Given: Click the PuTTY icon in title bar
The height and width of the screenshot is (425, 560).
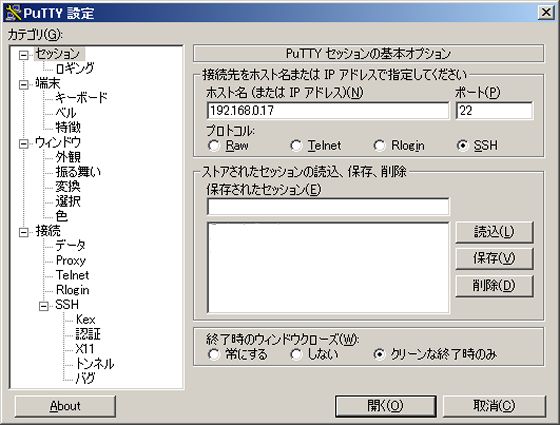Looking at the screenshot, I should [x=14, y=12].
